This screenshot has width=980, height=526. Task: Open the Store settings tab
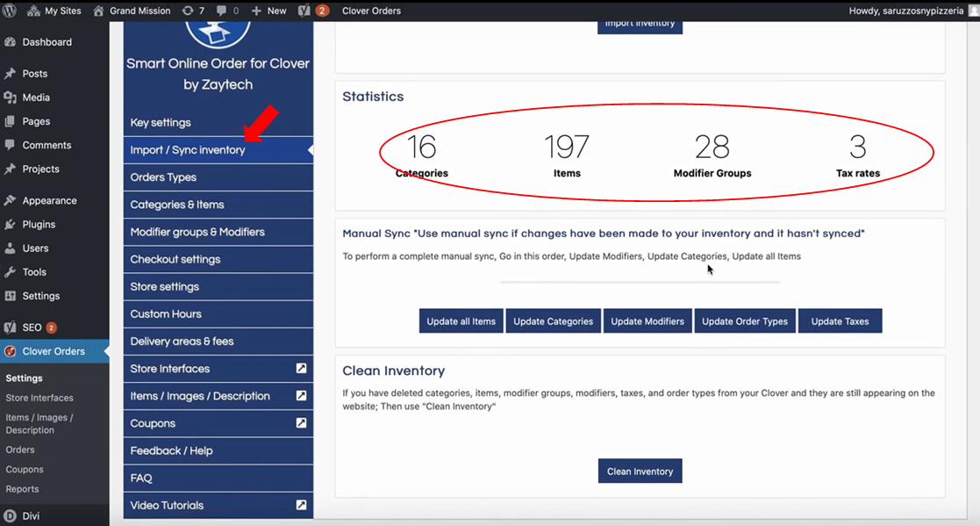point(218,286)
